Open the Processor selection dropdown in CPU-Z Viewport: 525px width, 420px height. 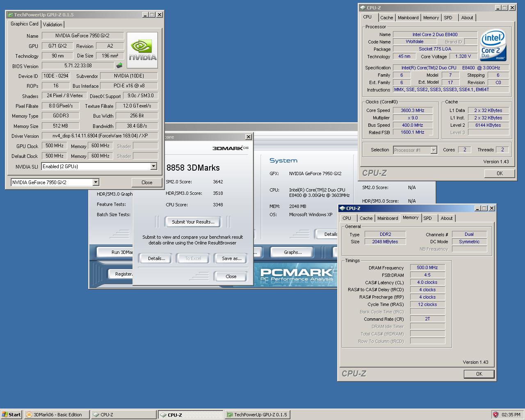coord(434,150)
